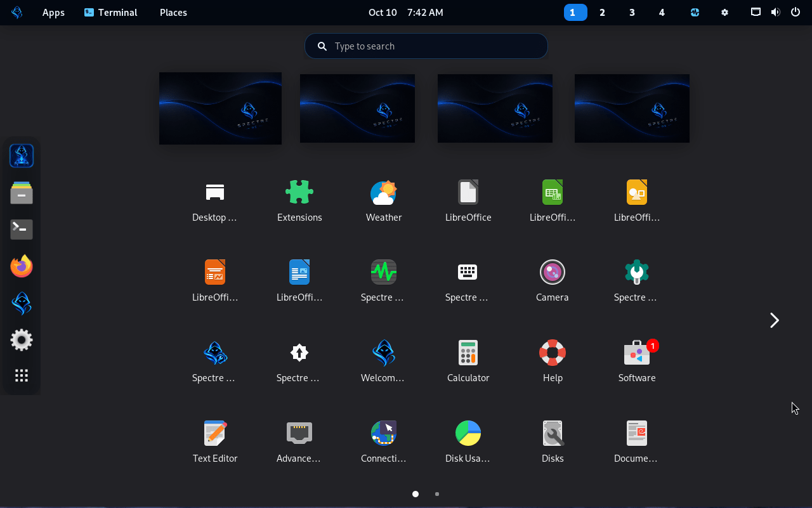Image resolution: width=812 pixels, height=508 pixels.
Task: Launch Firefox from the dock
Action: click(x=22, y=266)
